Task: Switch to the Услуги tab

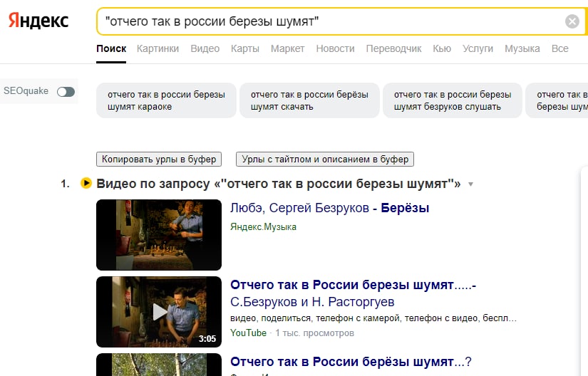Action: point(478,48)
